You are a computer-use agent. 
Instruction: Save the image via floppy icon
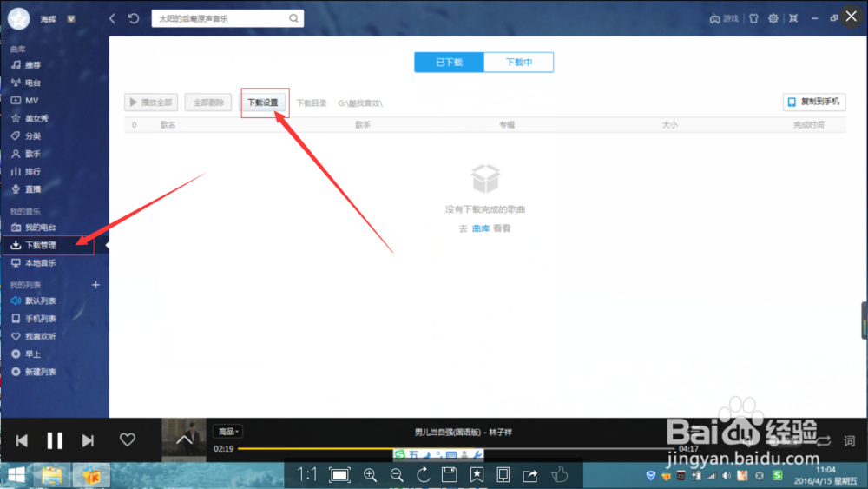(x=449, y=474)
